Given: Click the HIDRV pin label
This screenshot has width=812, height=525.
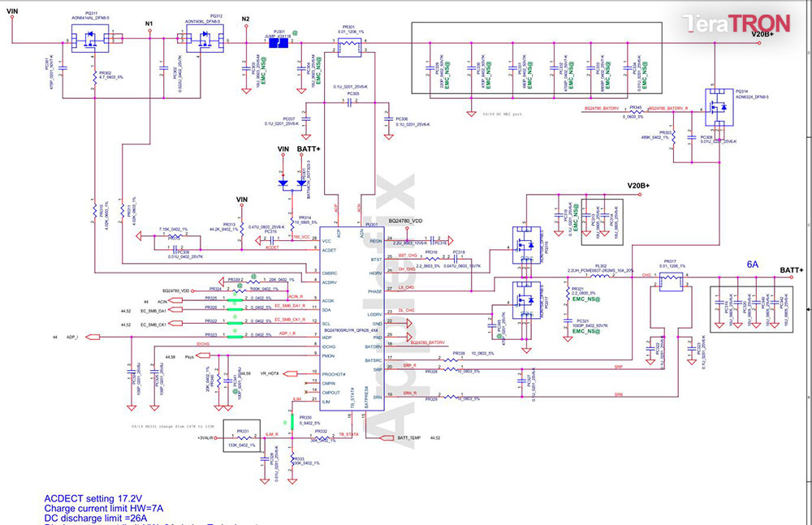Looking at the screenshot, I should (x=375, y=273).
